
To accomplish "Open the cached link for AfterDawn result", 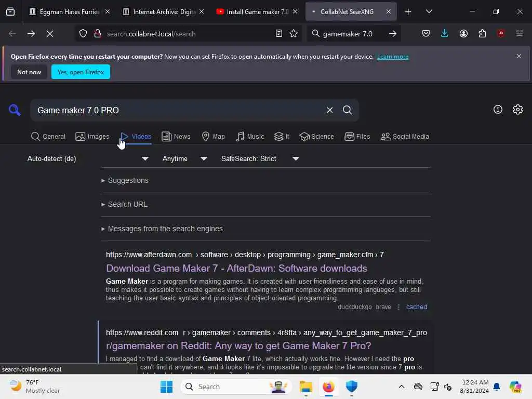I will coord(417,307).
